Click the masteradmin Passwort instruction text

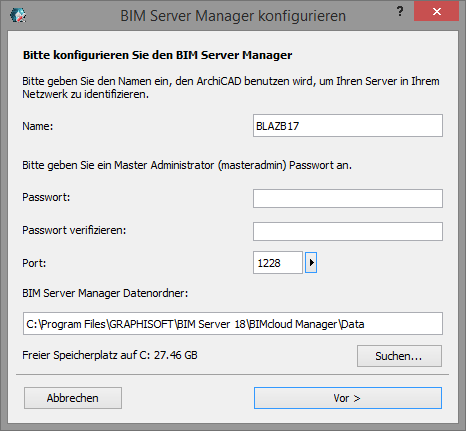(187, 165)
